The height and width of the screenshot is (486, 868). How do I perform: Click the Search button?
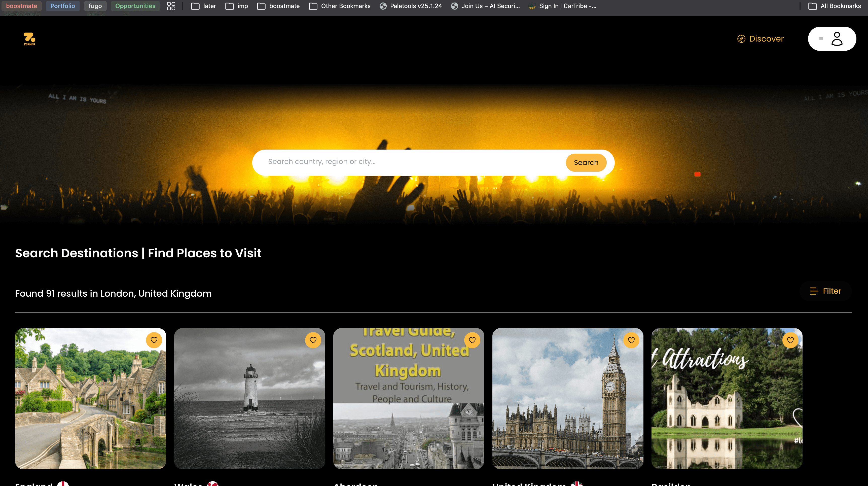[x=586, y=162]
